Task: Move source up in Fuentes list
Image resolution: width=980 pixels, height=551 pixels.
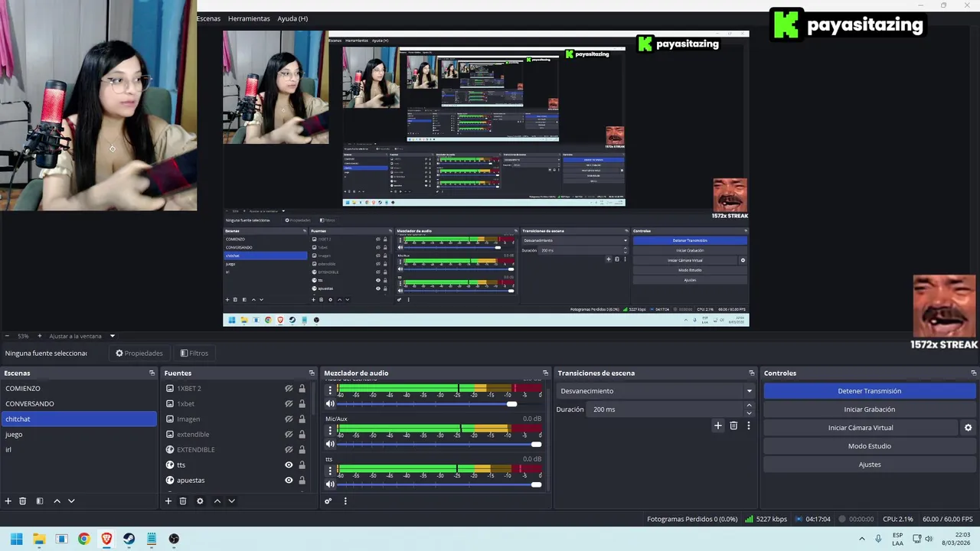Action: pyautogui.click(x=217, y=501)
